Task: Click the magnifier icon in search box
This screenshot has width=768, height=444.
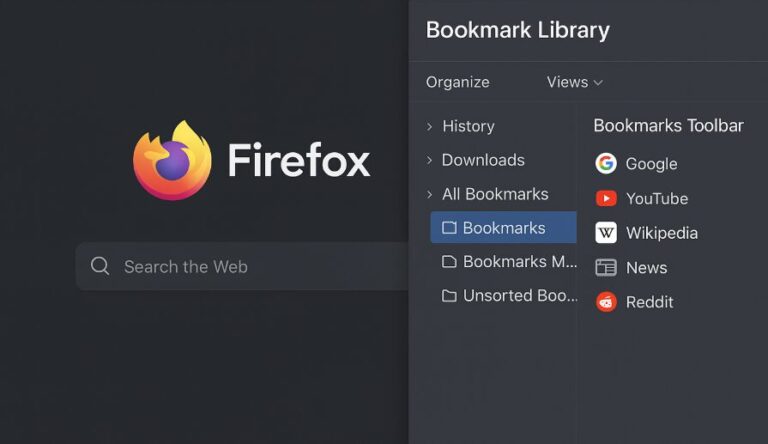Action: tap(100, 266)
